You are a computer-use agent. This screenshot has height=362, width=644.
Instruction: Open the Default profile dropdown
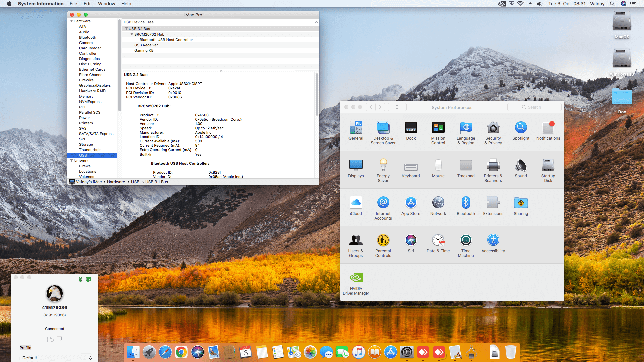click(57, 358)
